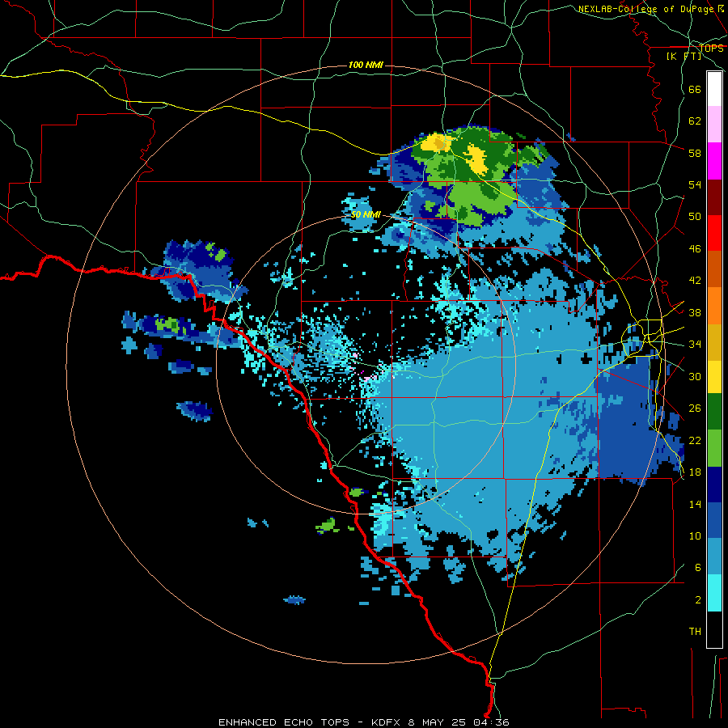Viewport: 728px width, 728px height.
Task: Click the TH threshold legend label
Action: [x=695, y=632]
